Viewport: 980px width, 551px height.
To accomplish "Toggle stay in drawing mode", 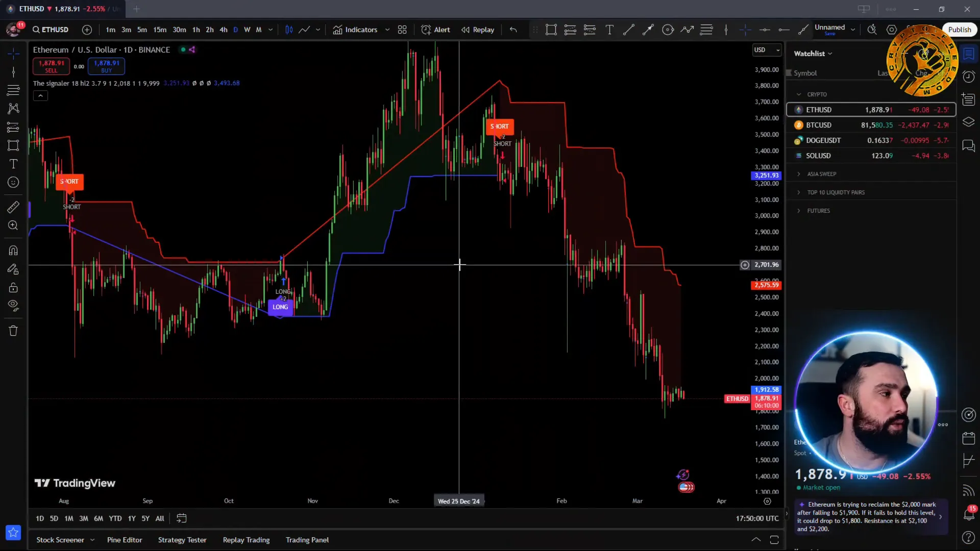I will click(x=13, y=269).
